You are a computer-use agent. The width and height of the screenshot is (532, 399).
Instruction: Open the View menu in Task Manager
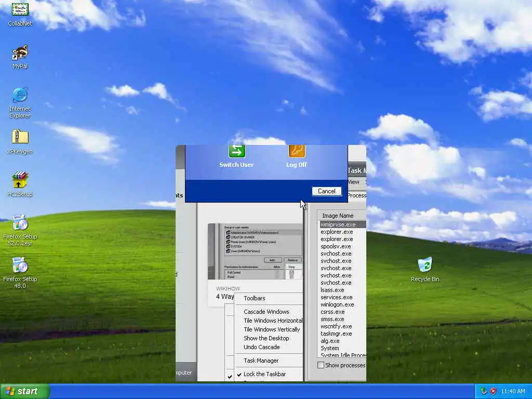pos(353,182)
